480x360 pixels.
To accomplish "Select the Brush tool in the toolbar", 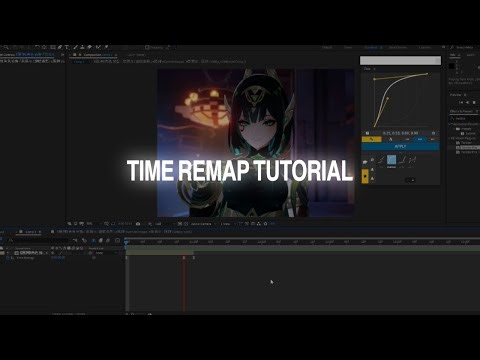I will 75,47.
